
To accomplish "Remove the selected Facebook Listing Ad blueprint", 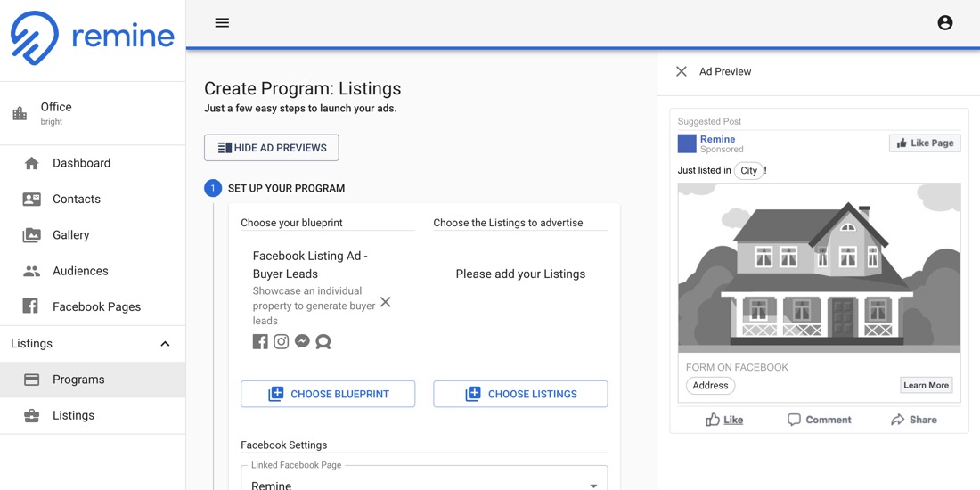I will click(x=386, y=302).
